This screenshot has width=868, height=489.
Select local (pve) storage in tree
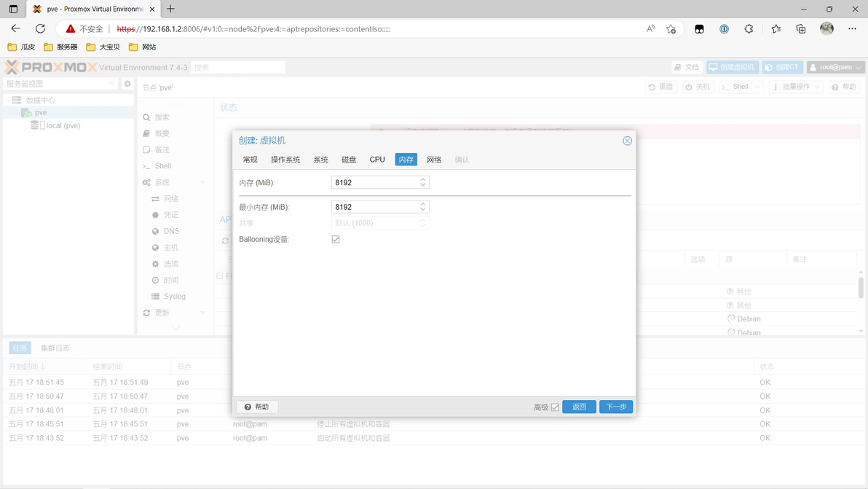(x=63, y=125)
